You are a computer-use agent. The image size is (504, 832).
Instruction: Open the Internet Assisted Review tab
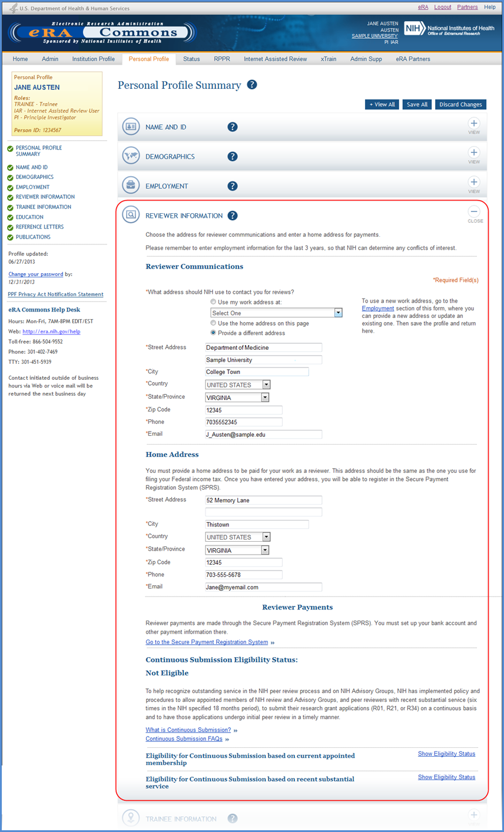click(x=276, y=59)
